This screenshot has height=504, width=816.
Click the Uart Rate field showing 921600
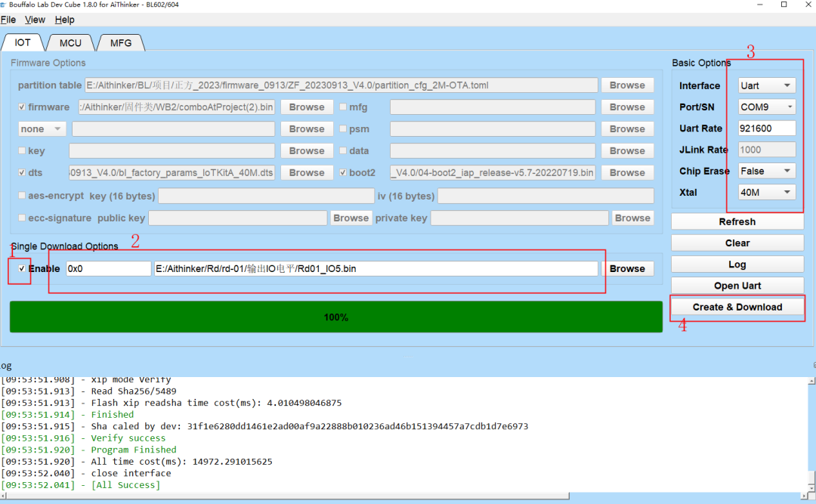click(x=767, y=128)
